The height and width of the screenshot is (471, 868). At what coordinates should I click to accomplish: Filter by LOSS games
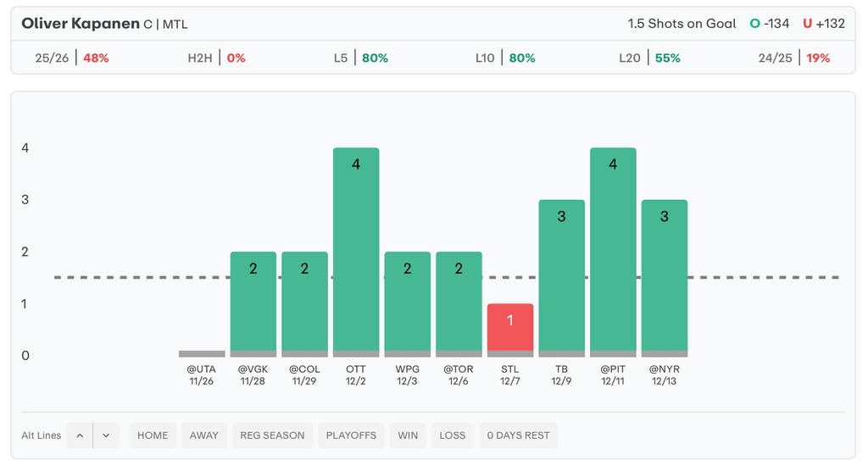coord(453,435)
